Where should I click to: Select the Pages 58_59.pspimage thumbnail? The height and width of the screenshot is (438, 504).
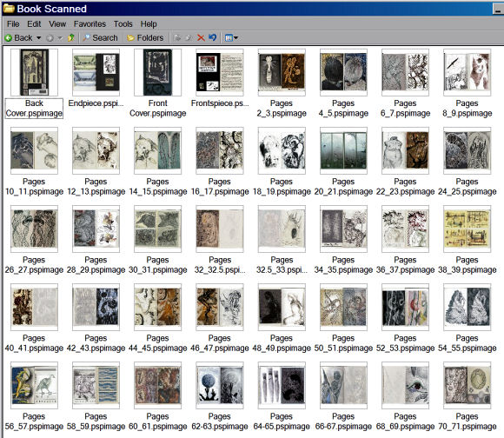[x=96, y=385]
